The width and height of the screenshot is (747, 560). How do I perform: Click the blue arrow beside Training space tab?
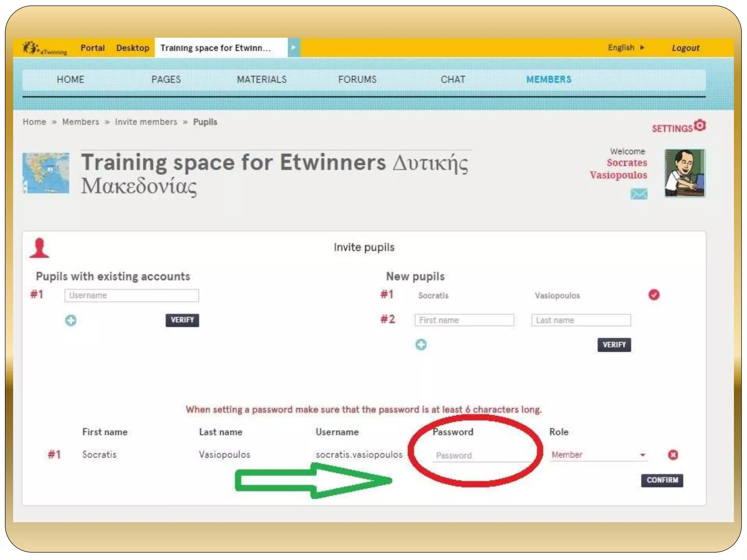pos(293,48)
